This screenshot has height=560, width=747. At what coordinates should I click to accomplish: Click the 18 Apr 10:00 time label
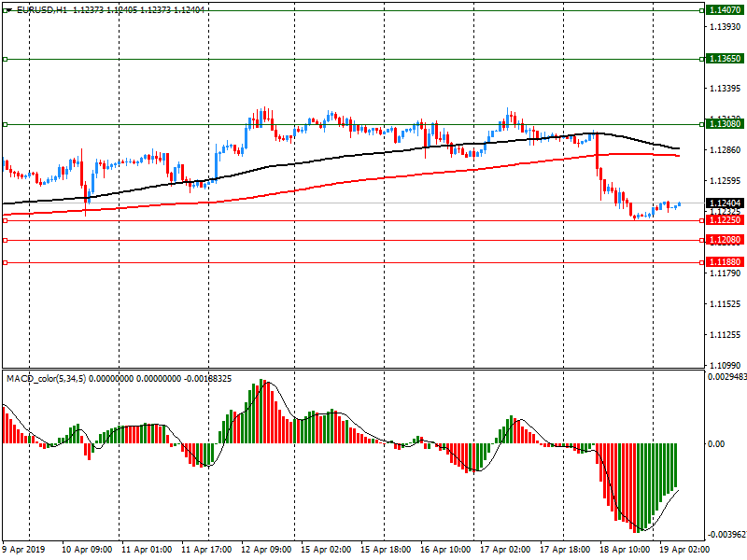click(x=625, y=550)
